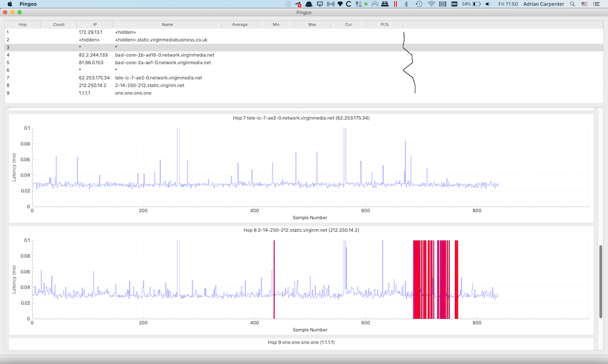Select row for hop number 3
Image resolution: width=608 pixels, height=364 pixels.
pyautogui.click(x=303, y=48)
